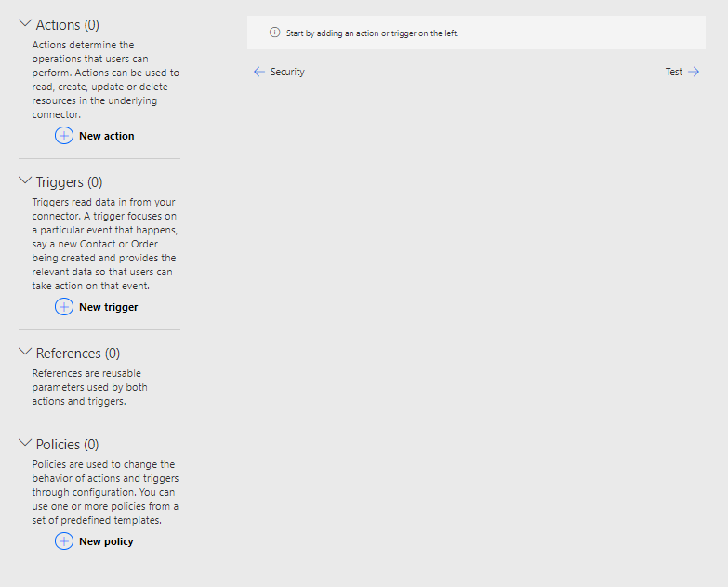Select the New policy text label

point(106,541)
